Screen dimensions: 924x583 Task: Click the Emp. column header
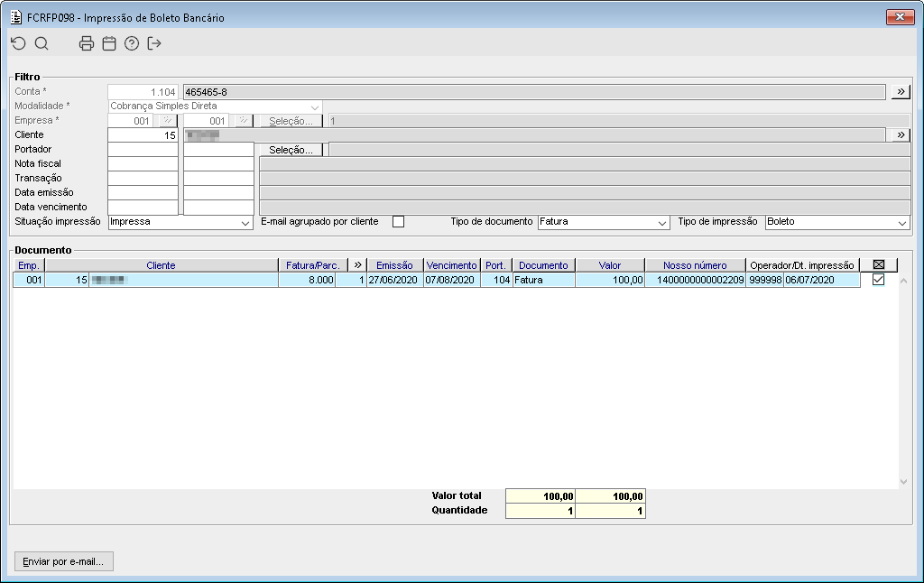[29, 265]
